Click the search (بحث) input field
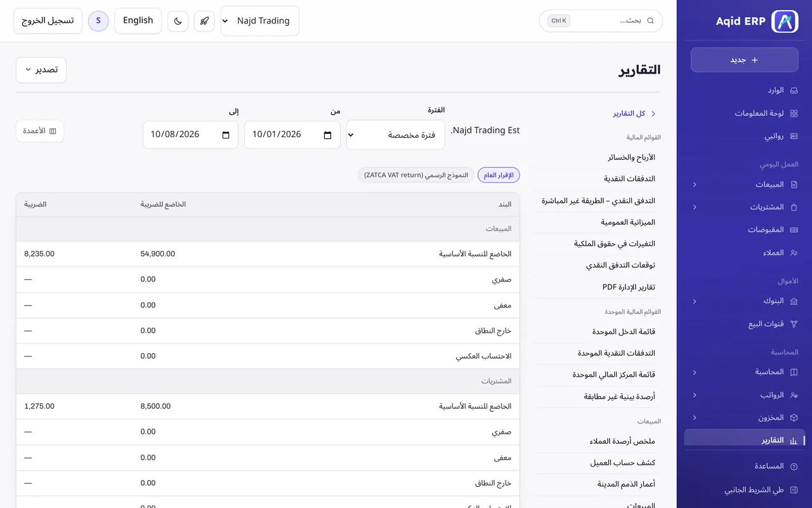Viewport: 812px width, 508px height. (601, 21)
